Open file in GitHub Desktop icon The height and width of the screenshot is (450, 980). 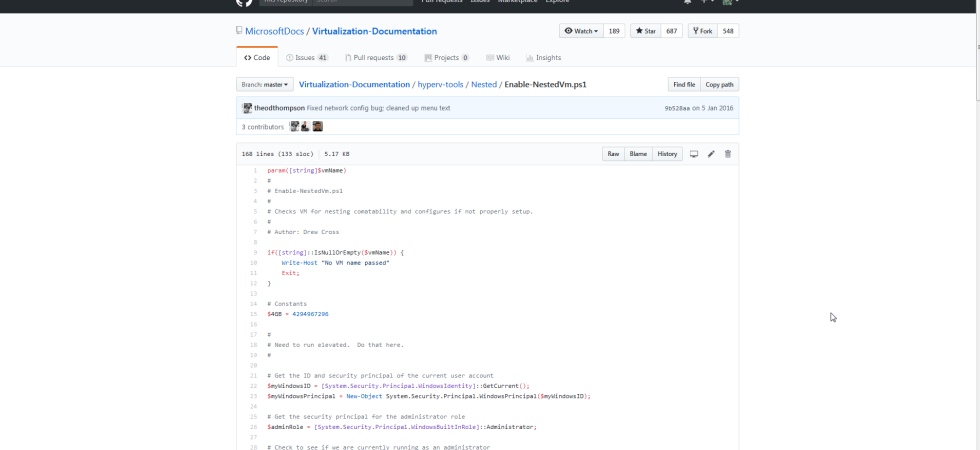click(x=694, y=154)
